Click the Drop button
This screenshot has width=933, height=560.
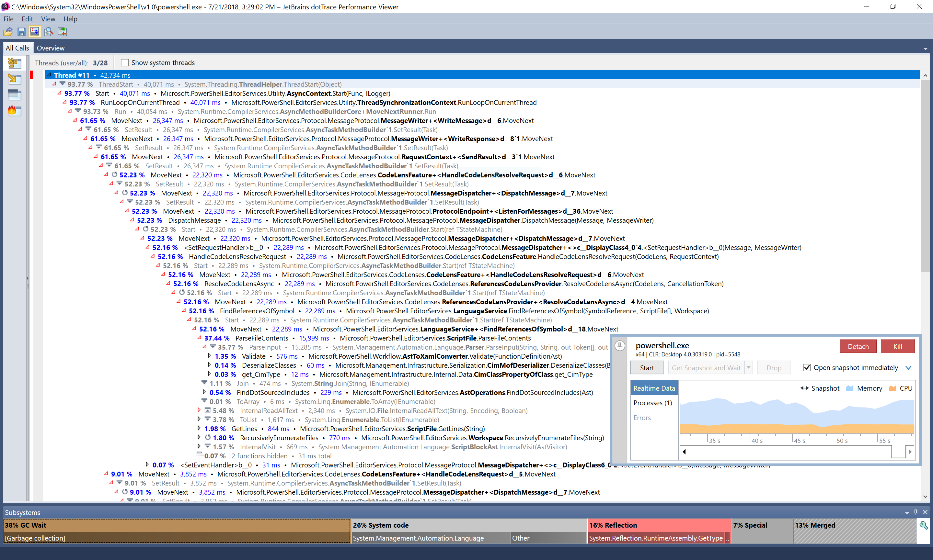point(774,367)
